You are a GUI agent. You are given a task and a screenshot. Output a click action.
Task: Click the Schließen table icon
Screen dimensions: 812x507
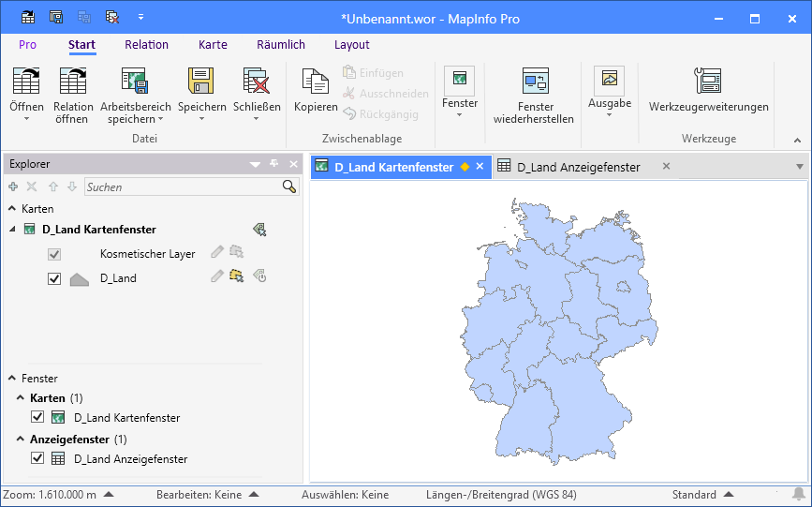[257, 81]
